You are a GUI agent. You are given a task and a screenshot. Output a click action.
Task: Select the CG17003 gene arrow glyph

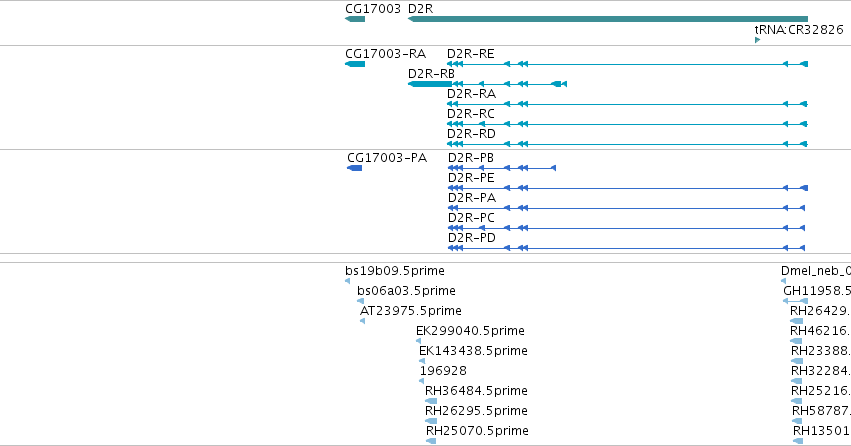coord(355,19)
